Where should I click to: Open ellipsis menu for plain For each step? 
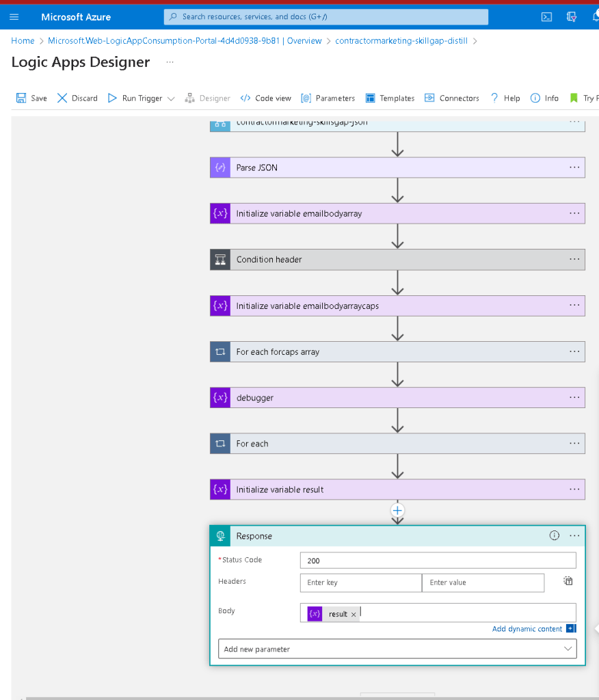point(574,443)
